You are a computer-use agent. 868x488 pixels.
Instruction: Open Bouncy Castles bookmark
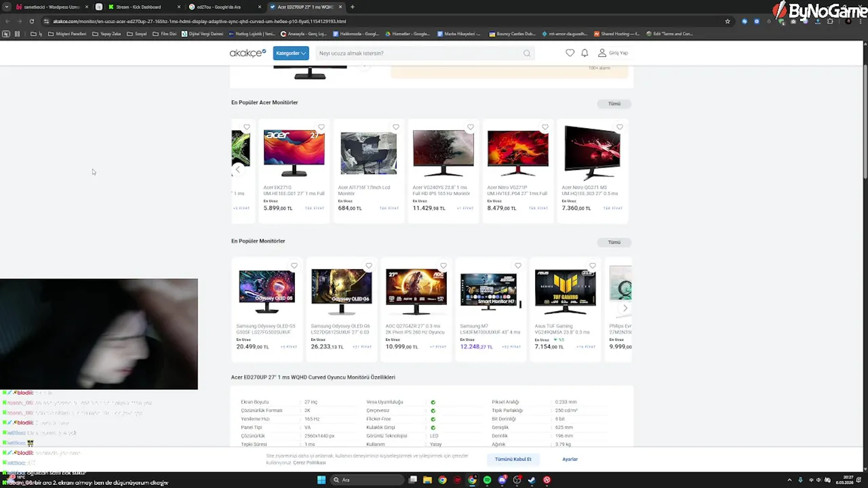point(512,33)
